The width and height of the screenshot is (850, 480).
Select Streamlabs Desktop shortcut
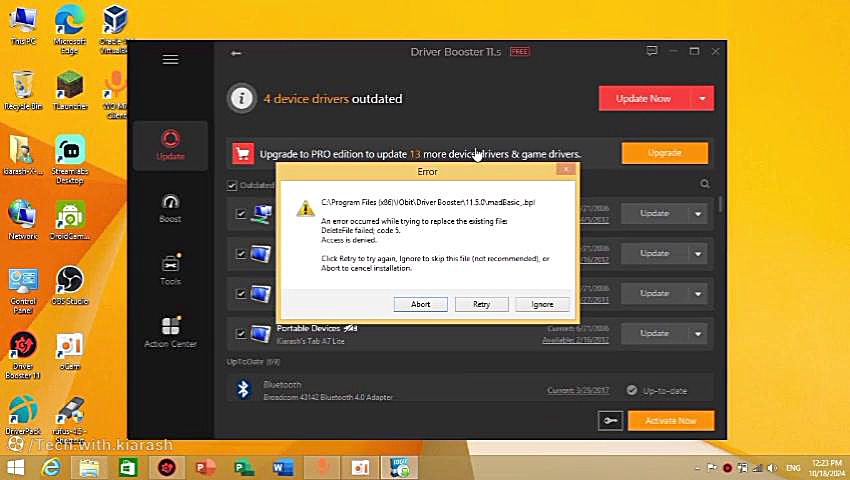tap(70, 159)
